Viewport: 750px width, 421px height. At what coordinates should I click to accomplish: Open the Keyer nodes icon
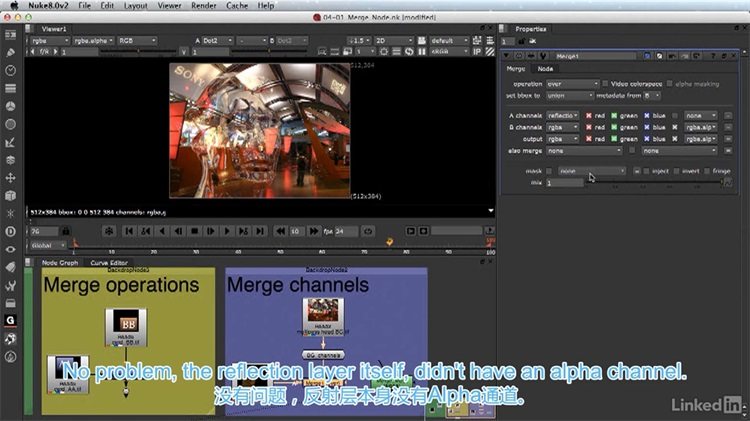point(10,142)
